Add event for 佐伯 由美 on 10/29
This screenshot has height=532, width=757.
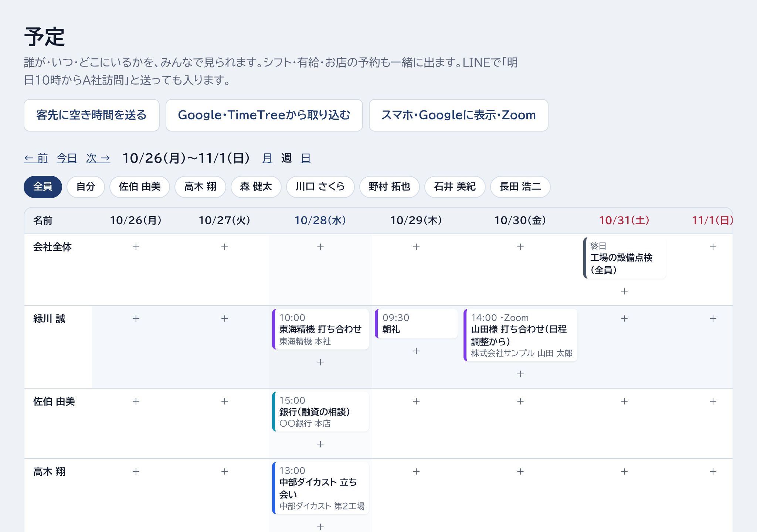click(x=416, y=401)
